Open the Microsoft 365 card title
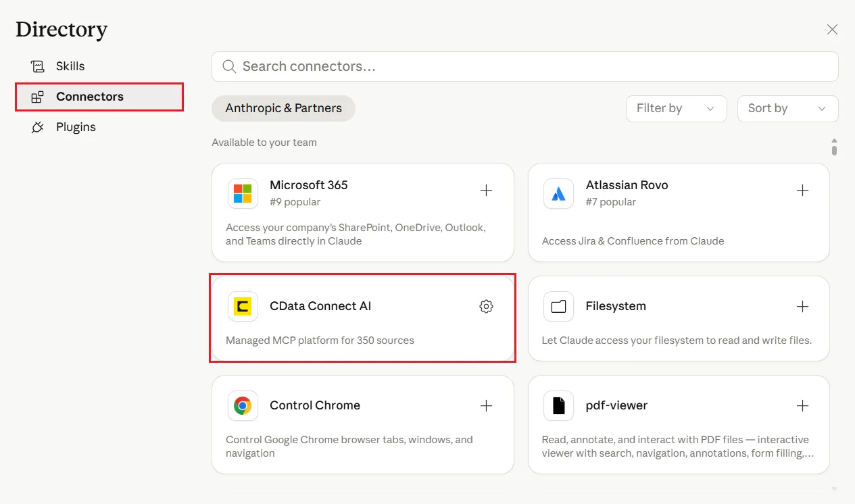The width and height of the screenshot is (855, 504). coord(309,185)
